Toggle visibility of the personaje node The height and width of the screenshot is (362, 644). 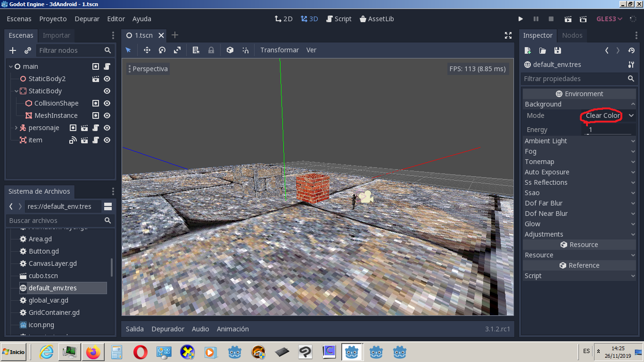click(107, 127)
